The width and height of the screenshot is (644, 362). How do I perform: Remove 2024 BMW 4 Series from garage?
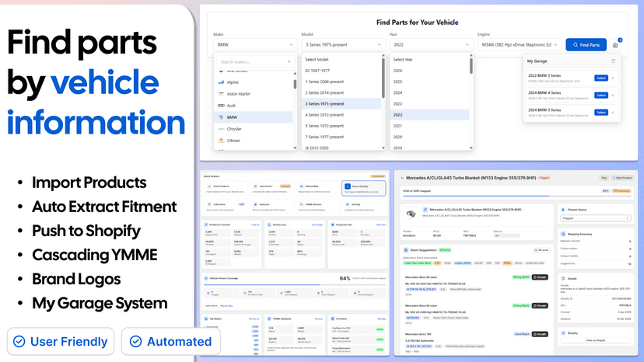click(613, 96)
